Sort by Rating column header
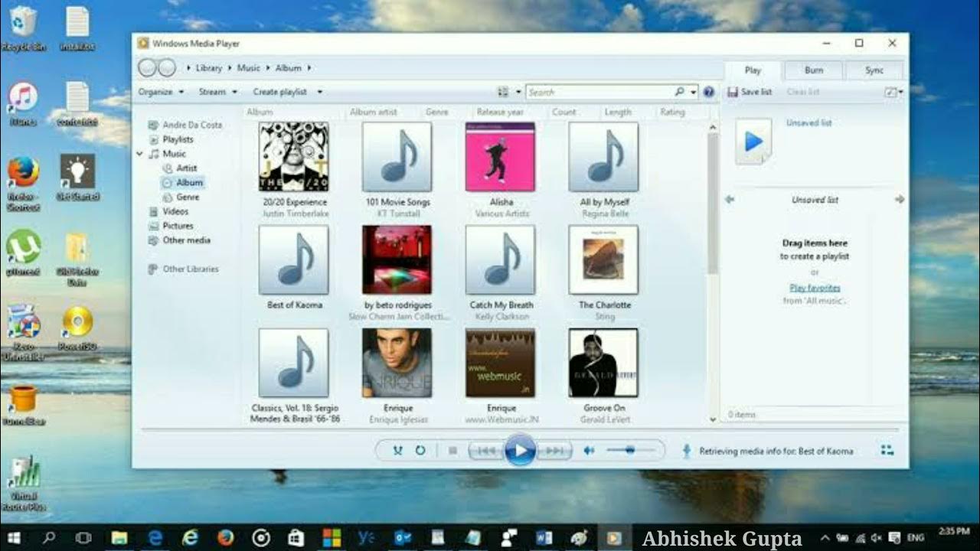980x551 pixels. tap(672, 112)
